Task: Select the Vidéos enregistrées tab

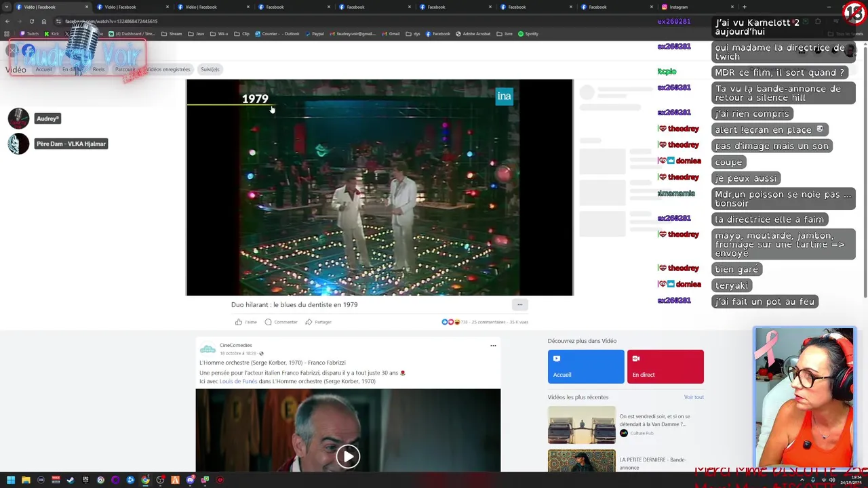Action: [168, 69]
